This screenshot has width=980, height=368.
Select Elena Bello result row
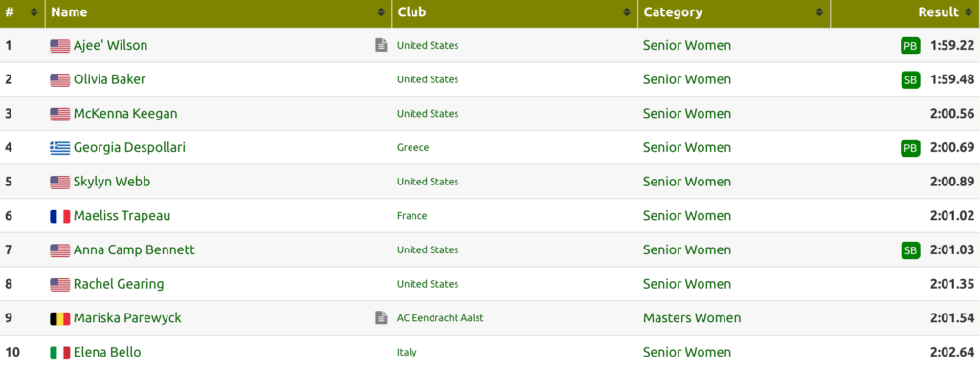[490, 352]
